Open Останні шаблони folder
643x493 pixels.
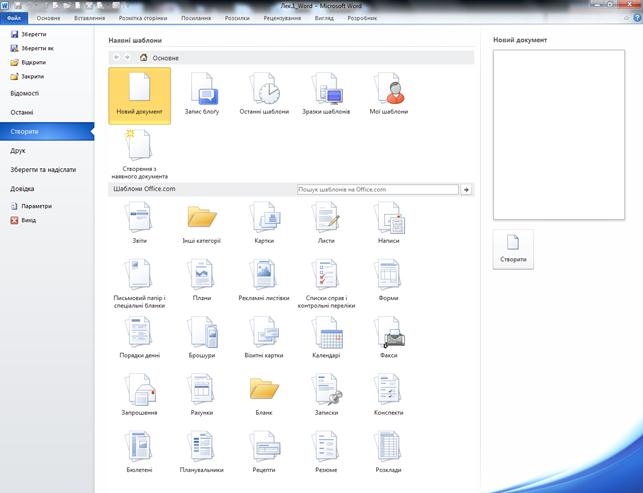coord(264,96)
